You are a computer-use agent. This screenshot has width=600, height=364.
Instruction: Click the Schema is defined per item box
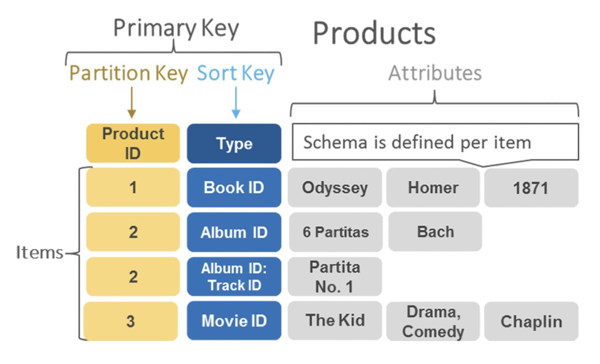click(435, 142)
